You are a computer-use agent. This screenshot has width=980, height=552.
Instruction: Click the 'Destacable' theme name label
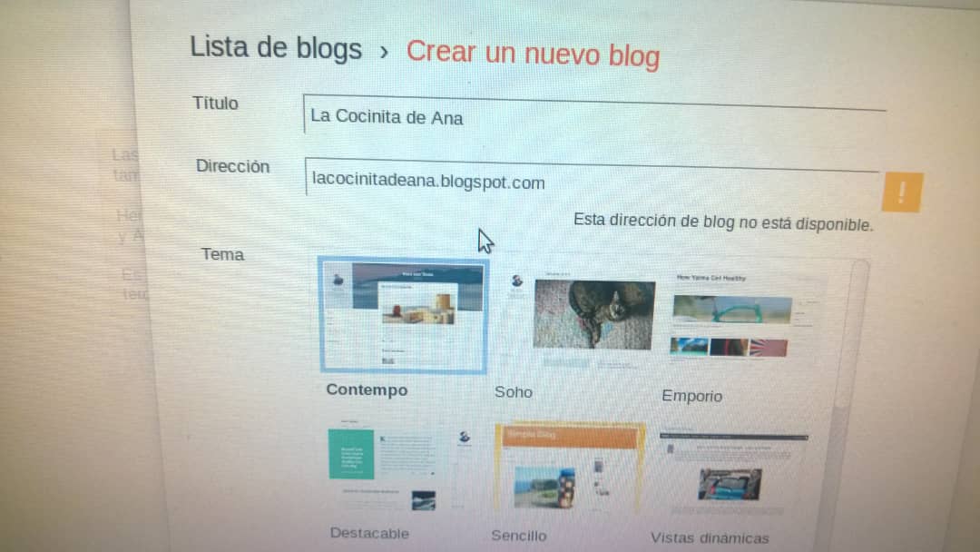tap(369, 533)
